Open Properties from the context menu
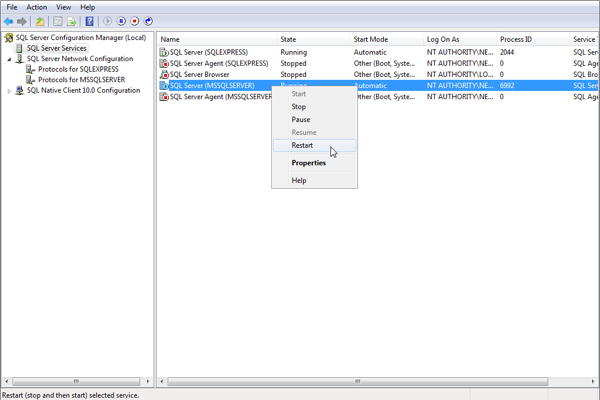 [315, 163]
